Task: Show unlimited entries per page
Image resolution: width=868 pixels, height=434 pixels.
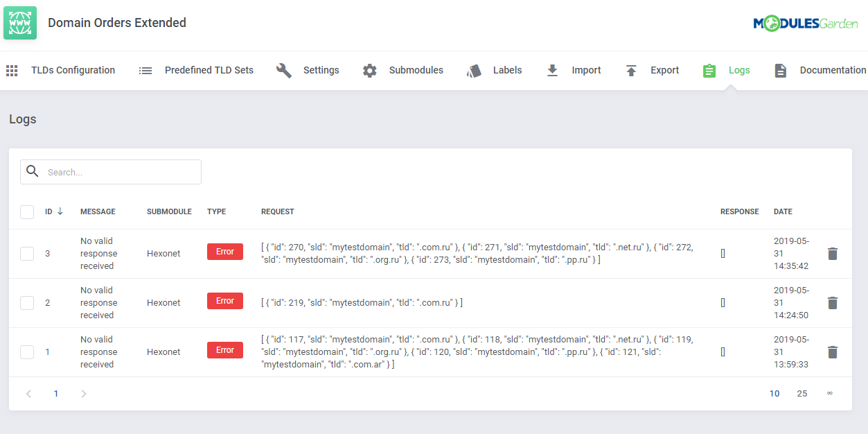Action: click(829, 394)
